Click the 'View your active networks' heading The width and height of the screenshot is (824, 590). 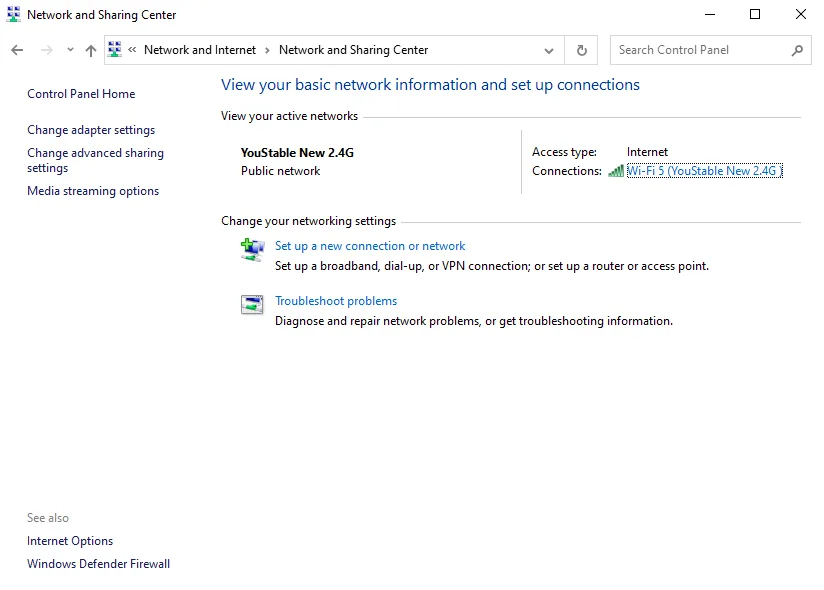[x=289, y=116]
